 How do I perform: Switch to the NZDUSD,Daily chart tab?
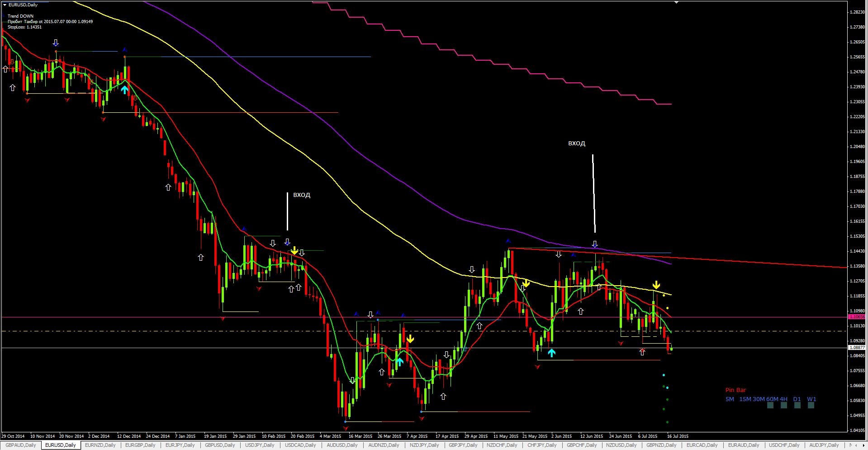coord(621,445)
